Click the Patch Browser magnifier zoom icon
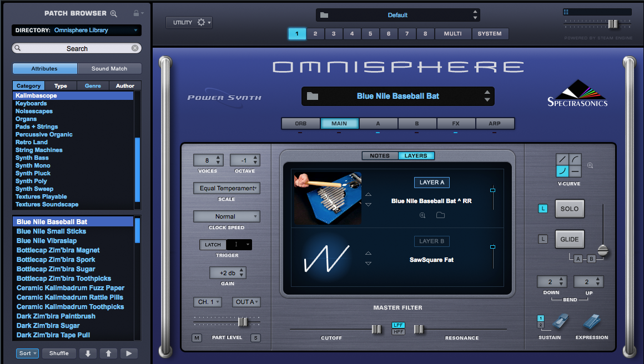Image resolution: width=644 pixels, height=364 pixels. click(x=114, y=13)
